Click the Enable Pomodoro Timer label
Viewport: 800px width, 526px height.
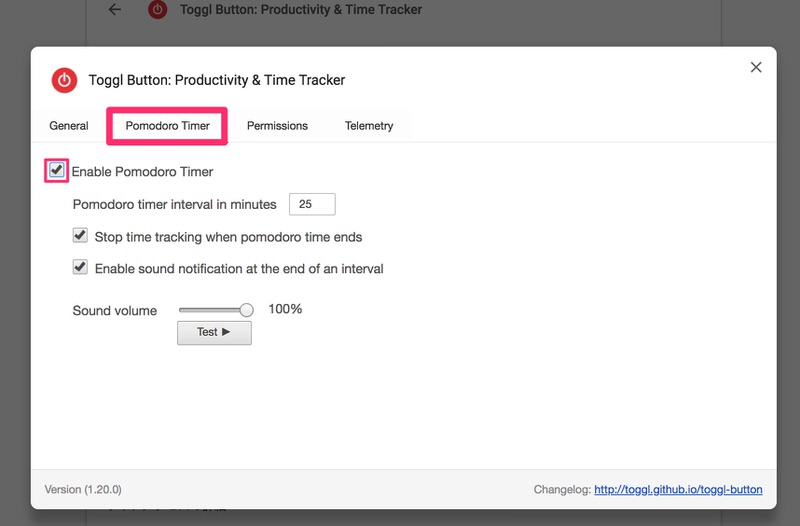(142, 171)
